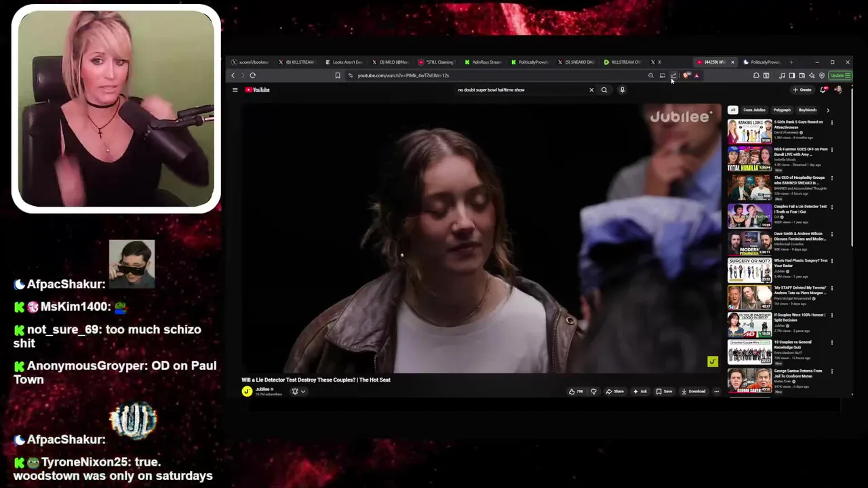Open options menu for George Santos video
This screenshot has width=868, height=488.
(x=832, y=371)
